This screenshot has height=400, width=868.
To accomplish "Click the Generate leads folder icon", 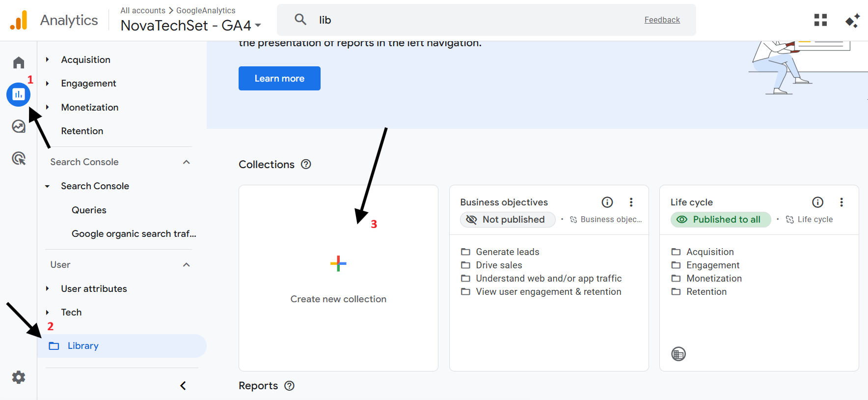I will click(x=465, y=252).
